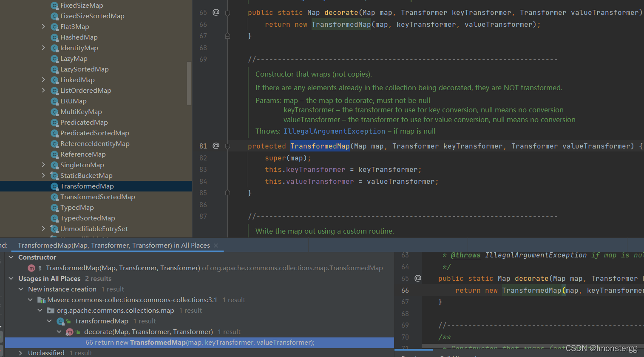Collapse the decorate method usages node
Viewport: 644px width, 357px height.
coord(59,331)
